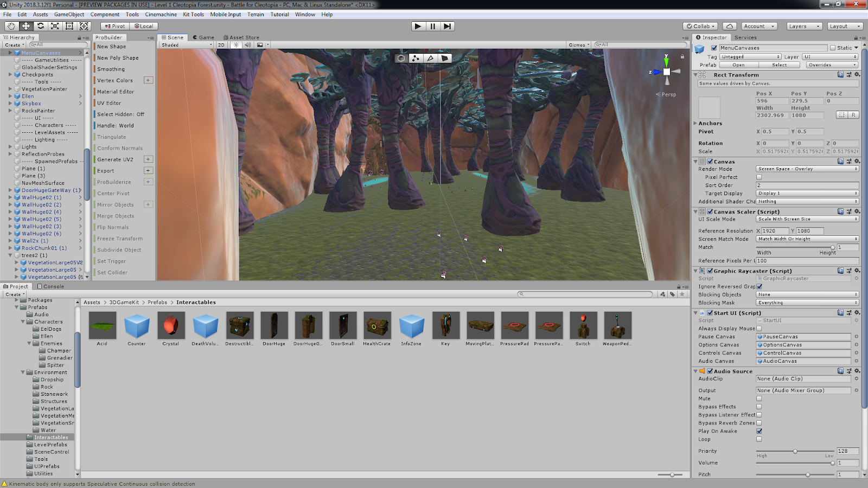Viewport: 868px width, 488px height.
Task: Enable the Static checkbox
Action: coord(833,48)
